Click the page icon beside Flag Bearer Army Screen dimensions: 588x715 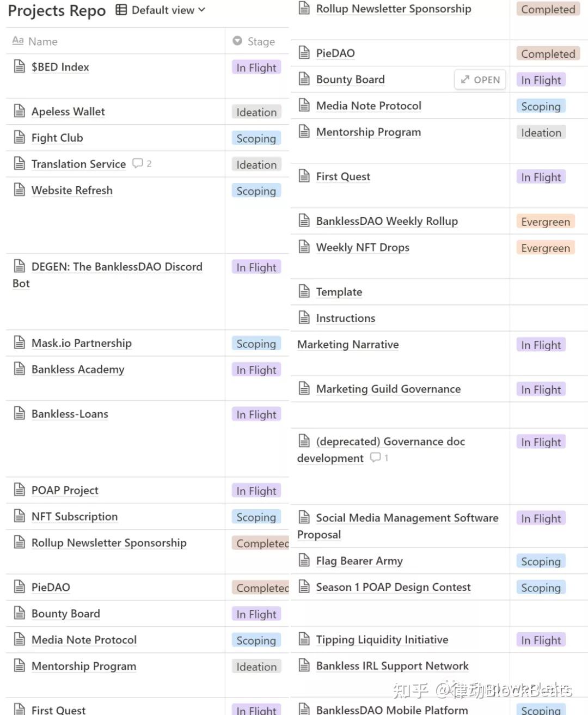click(304, 560)
